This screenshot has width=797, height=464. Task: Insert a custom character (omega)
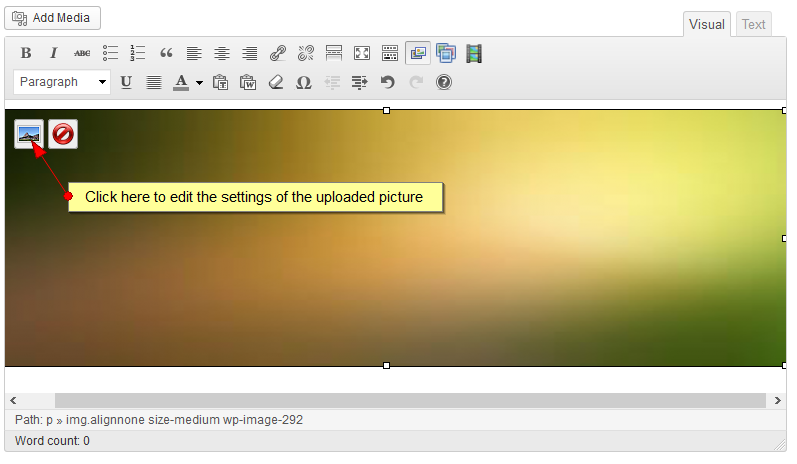303,82
